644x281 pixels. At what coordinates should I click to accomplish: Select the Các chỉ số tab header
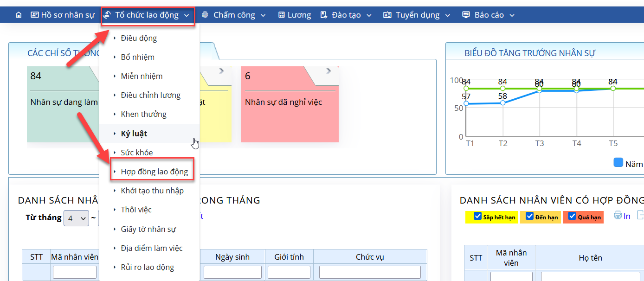pyautogui.click(x=64, y=53)
